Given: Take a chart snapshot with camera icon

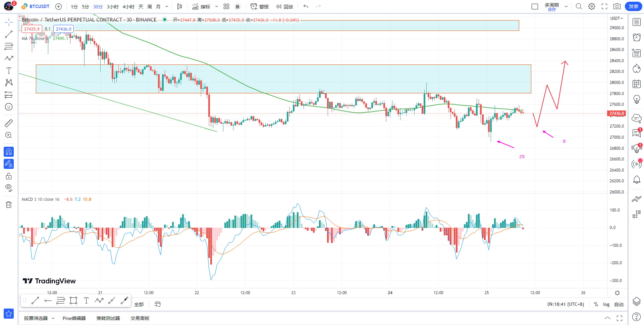Looking at the screenshot, I should pos(617,6).
